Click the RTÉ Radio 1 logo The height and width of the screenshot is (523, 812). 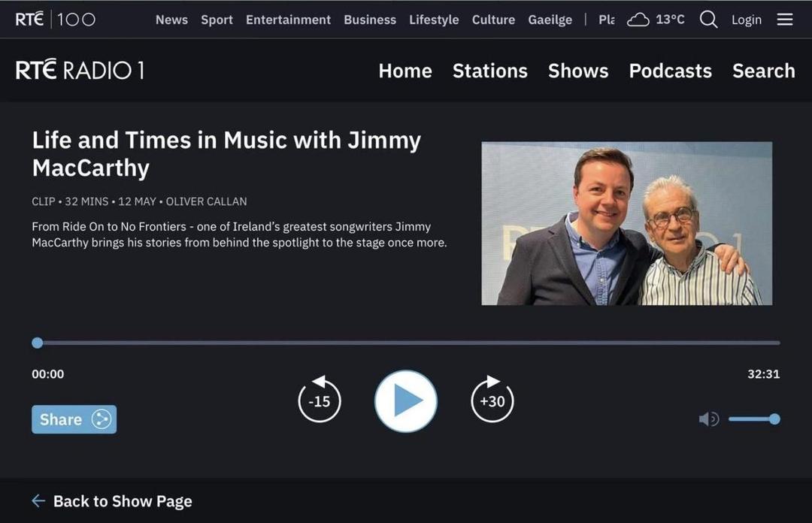tap(80, 70)
